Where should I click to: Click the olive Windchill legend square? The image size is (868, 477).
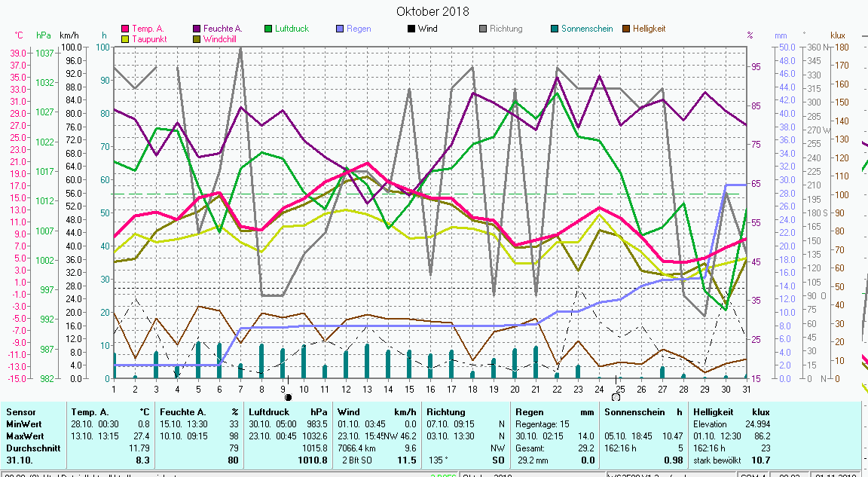[197, 38]
